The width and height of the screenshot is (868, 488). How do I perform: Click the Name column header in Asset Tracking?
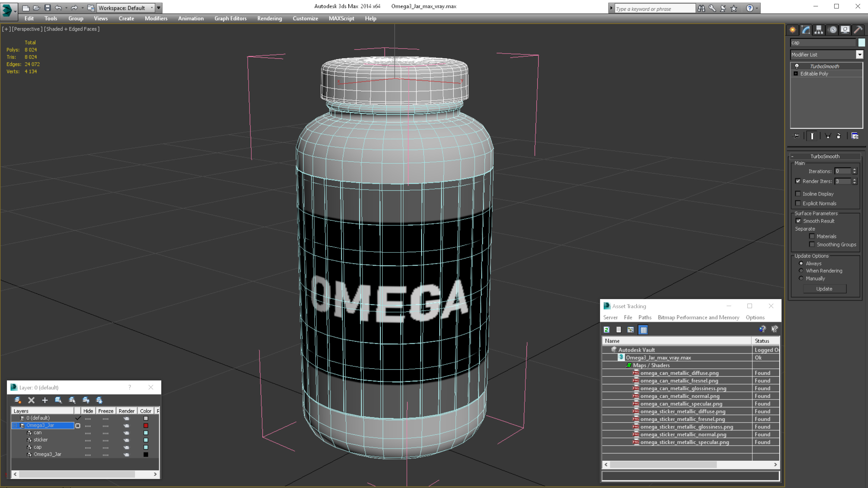click(x=677, y=341)
